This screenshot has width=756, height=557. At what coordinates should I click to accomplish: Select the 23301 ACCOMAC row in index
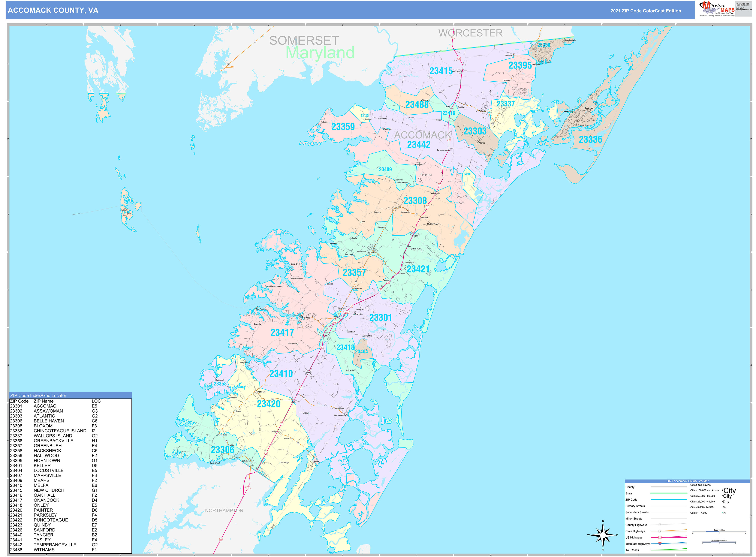[x=70, y=406]
